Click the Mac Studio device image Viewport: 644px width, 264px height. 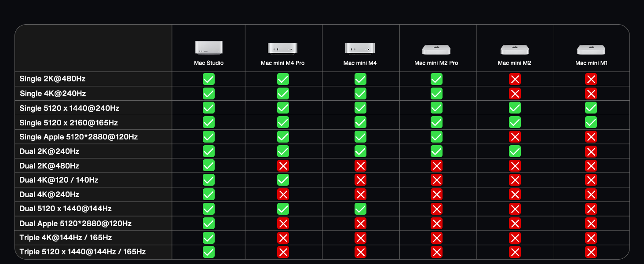pos(209,48)
